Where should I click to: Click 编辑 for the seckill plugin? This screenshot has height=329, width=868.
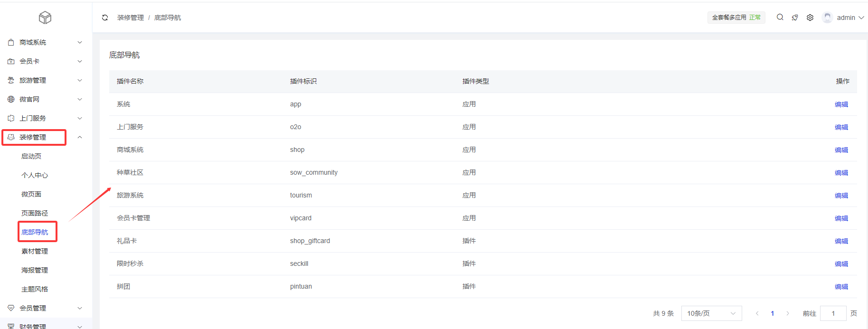[841, 264]
